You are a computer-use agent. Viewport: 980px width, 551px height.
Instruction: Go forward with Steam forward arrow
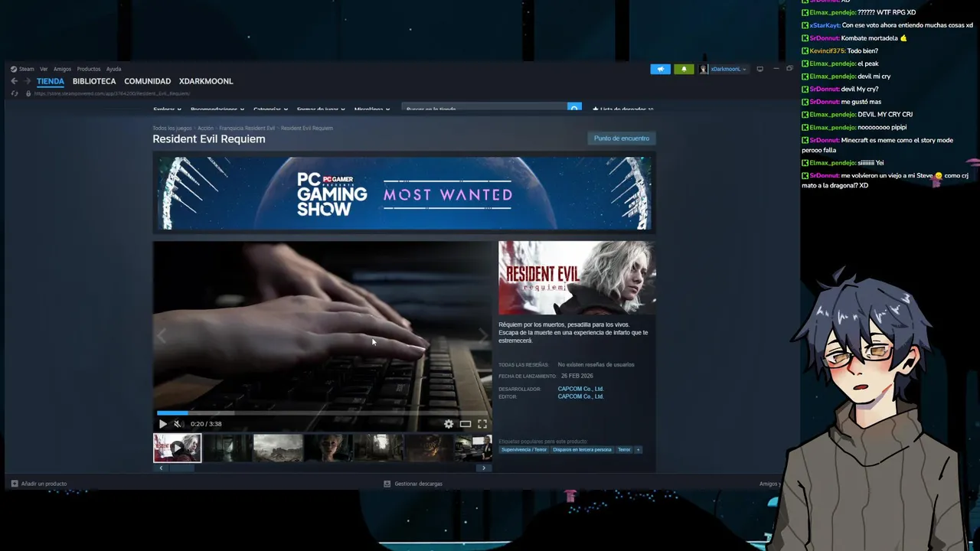(x=27, y=81)
